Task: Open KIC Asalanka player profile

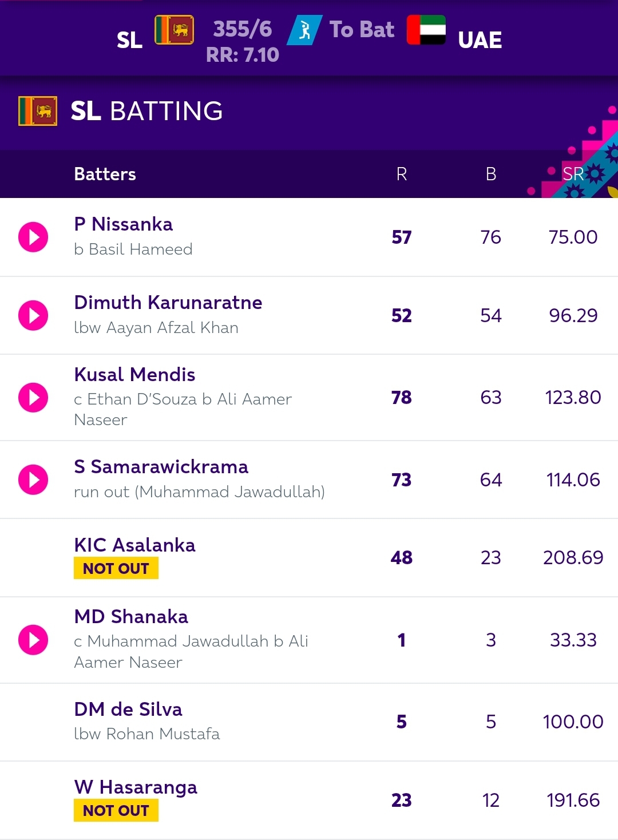Action: tap(134, 545)
